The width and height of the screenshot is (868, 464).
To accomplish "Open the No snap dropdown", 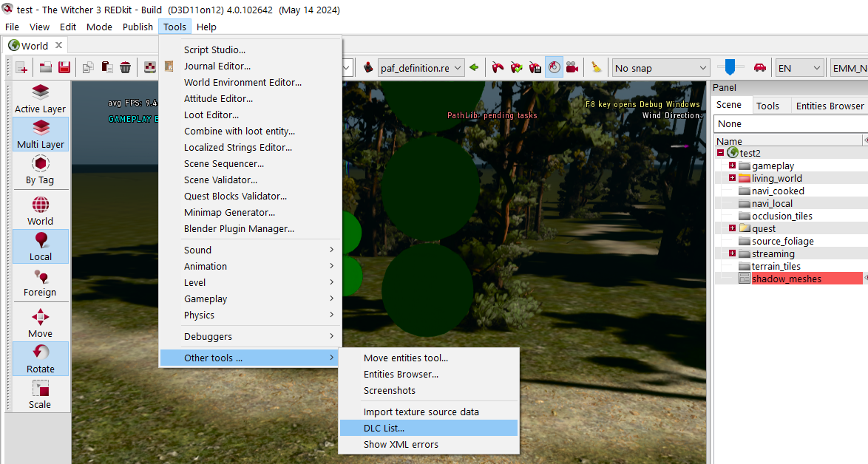I will click(661, 68).
